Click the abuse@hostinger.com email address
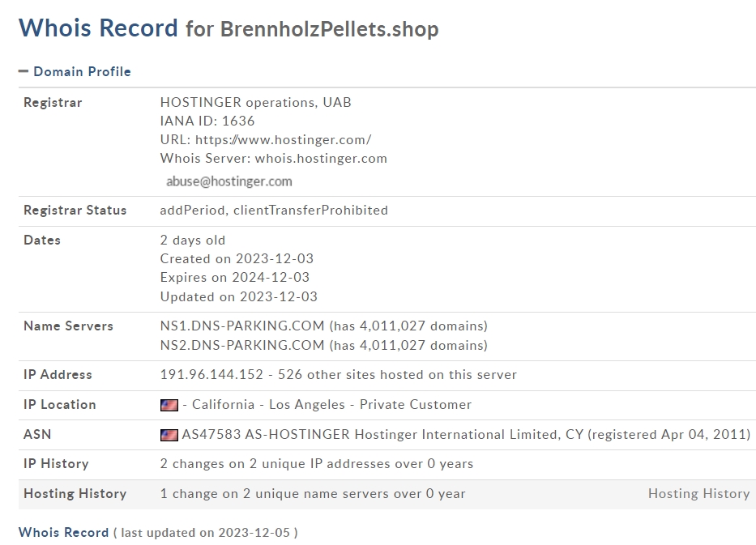The image size is (756, 545). pos(229,181)
